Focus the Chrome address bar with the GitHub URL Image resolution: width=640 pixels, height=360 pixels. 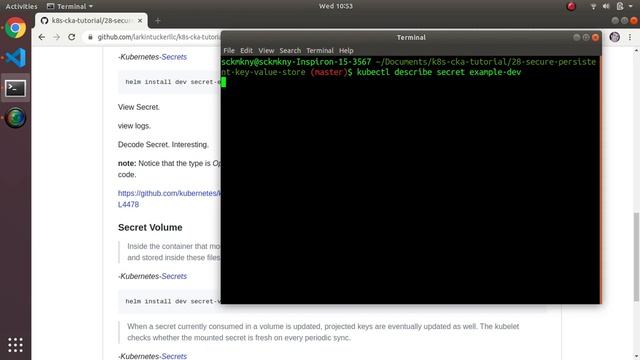(x=158, y=37)
